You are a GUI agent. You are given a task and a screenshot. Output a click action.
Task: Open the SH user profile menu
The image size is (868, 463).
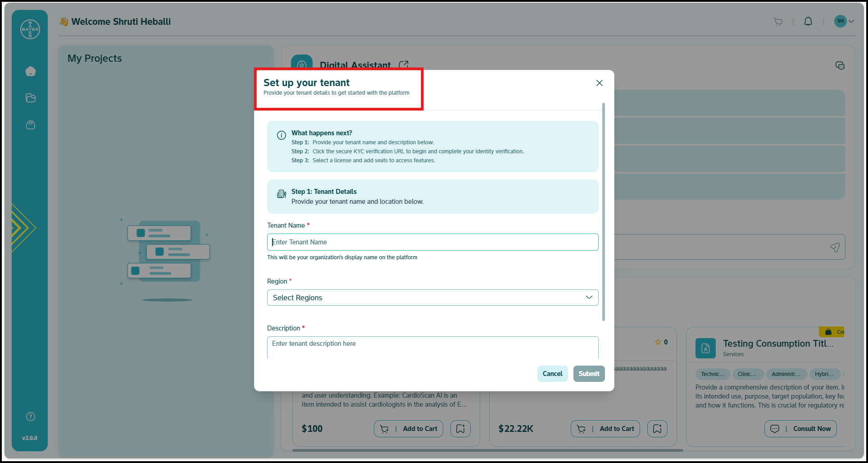pos(844,21)
